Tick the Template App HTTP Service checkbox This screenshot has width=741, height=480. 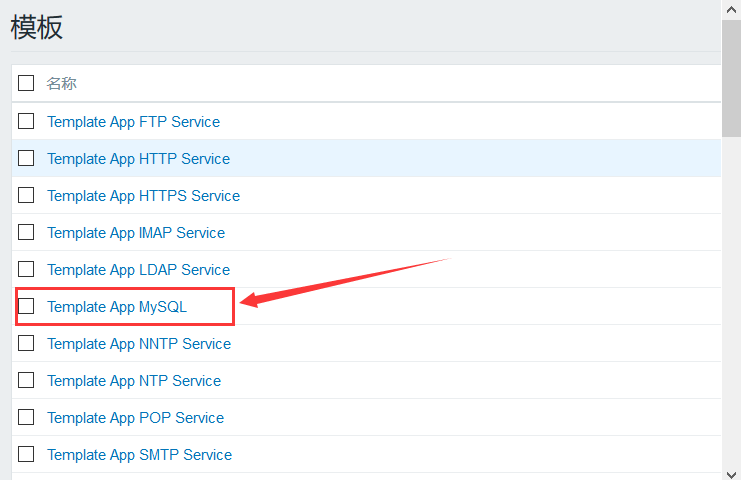pyautogui.click(x=26, y=158)
